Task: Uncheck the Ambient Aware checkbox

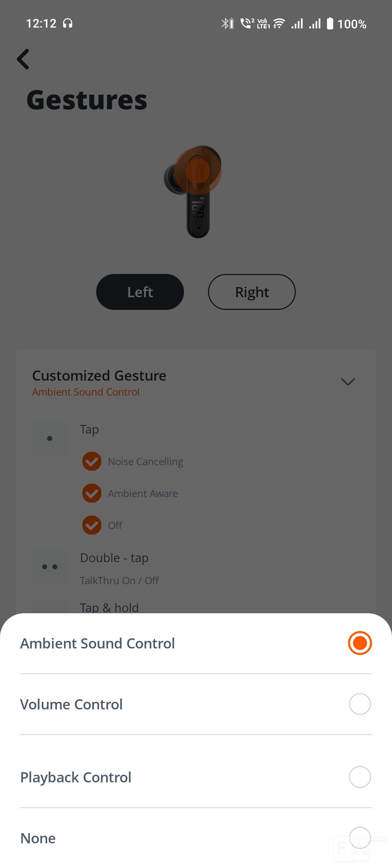Action: [92, 493]
